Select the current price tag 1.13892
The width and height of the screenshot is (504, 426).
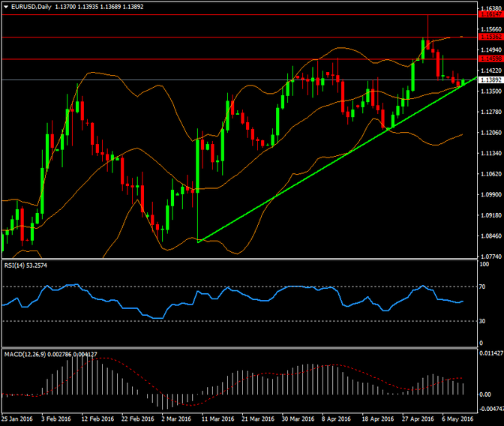490,79
